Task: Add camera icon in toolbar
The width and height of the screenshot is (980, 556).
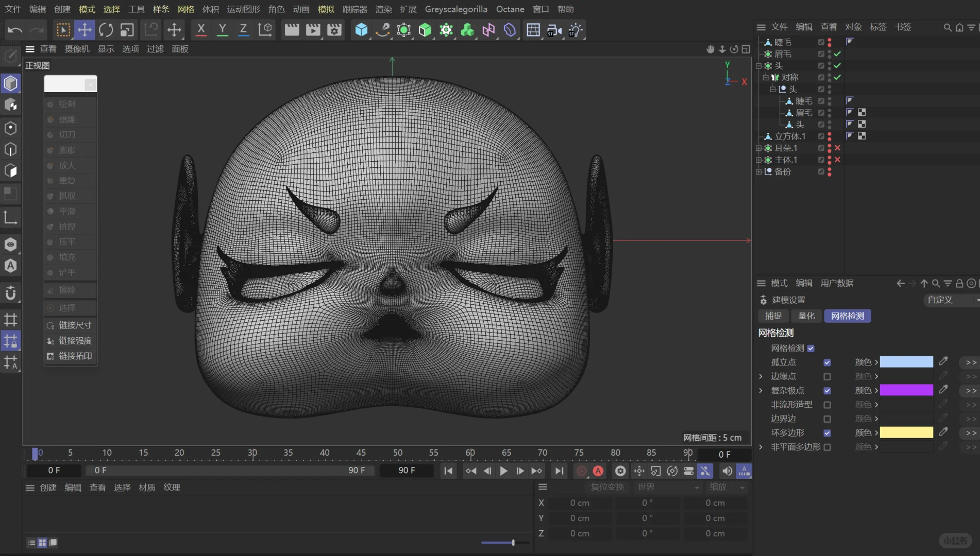Action: [554, 30]
